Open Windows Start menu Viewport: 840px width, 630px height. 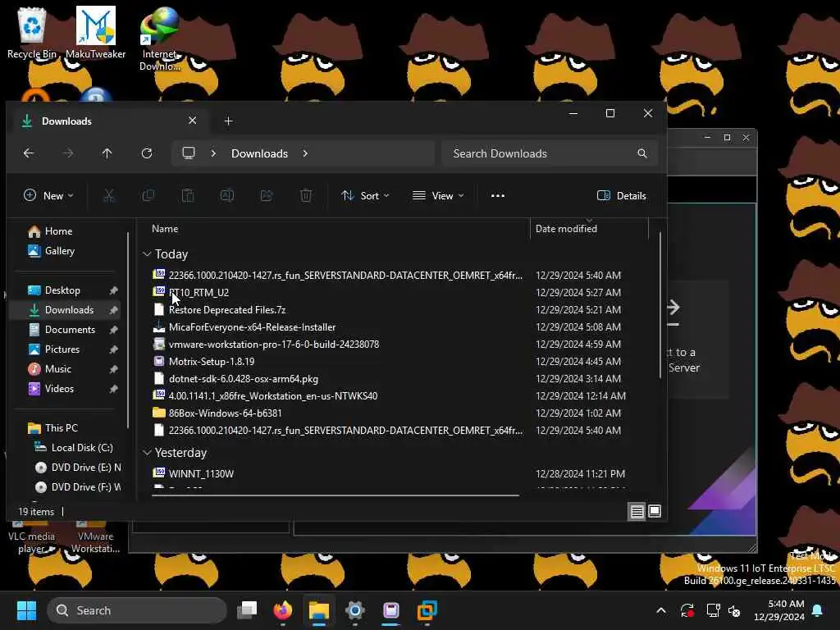[26, 610]
